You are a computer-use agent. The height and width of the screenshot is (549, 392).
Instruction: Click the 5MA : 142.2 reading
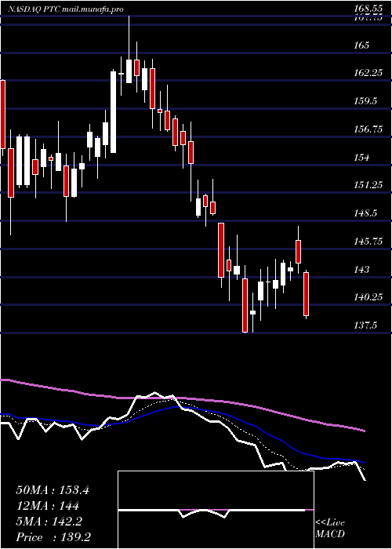[x=49, y=522]
